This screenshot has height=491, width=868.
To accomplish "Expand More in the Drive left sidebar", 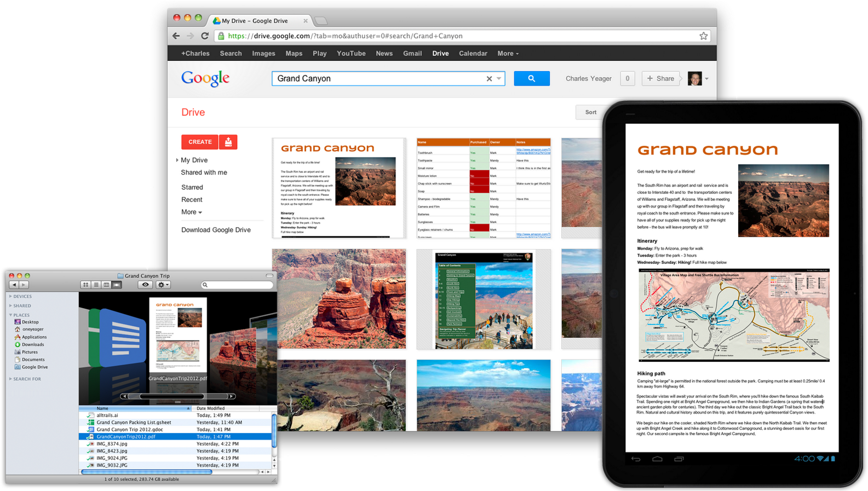I will (x=192, y=212).
